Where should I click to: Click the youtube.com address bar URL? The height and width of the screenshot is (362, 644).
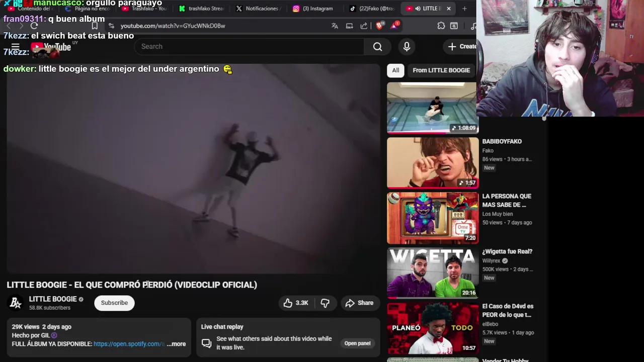pos(173,26)
